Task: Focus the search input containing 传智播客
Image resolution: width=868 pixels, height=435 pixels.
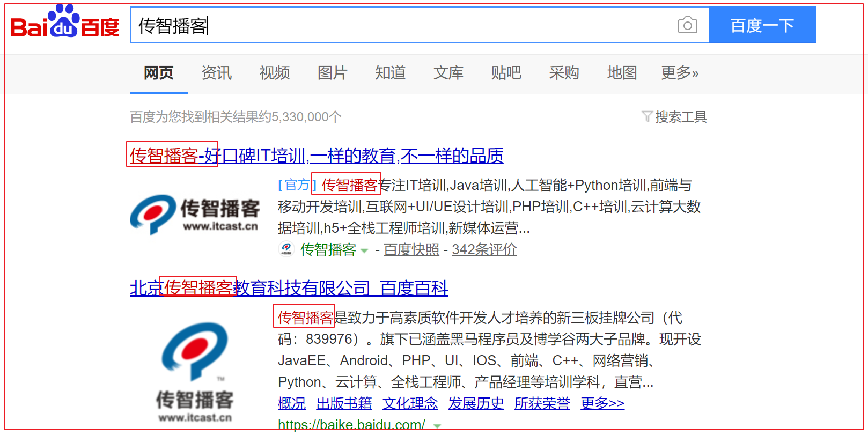Action: tap(403, 25)
